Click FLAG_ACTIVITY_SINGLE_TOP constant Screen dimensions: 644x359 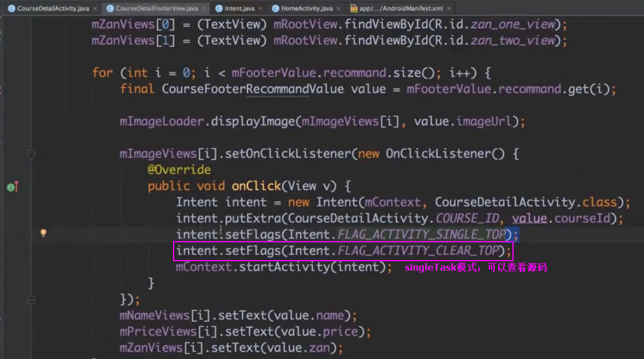tap(421, 234)
